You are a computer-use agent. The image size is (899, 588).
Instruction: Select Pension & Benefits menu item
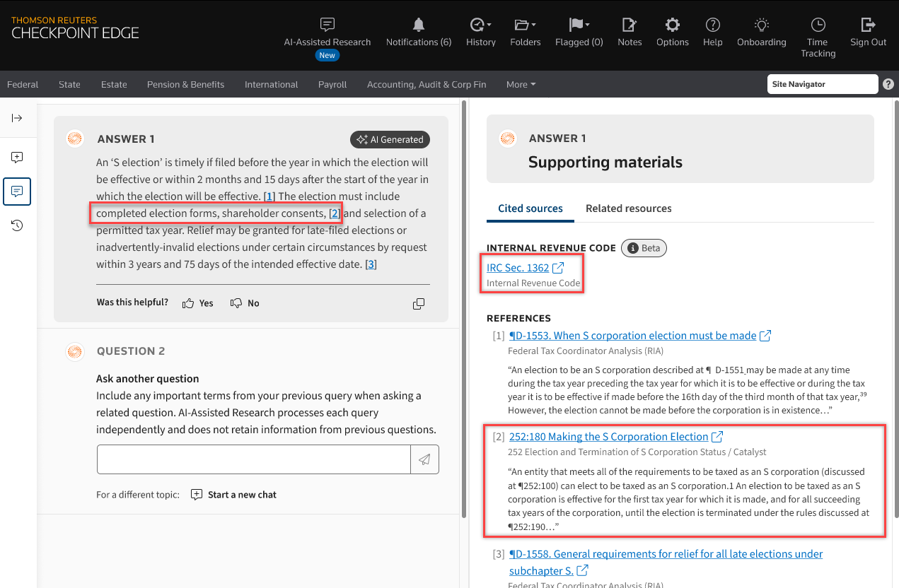pyautogui.click(x=185, y=85)
